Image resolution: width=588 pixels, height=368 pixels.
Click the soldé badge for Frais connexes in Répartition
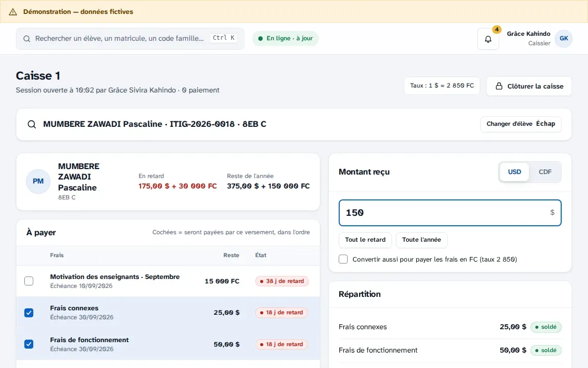tap(546, 327)
